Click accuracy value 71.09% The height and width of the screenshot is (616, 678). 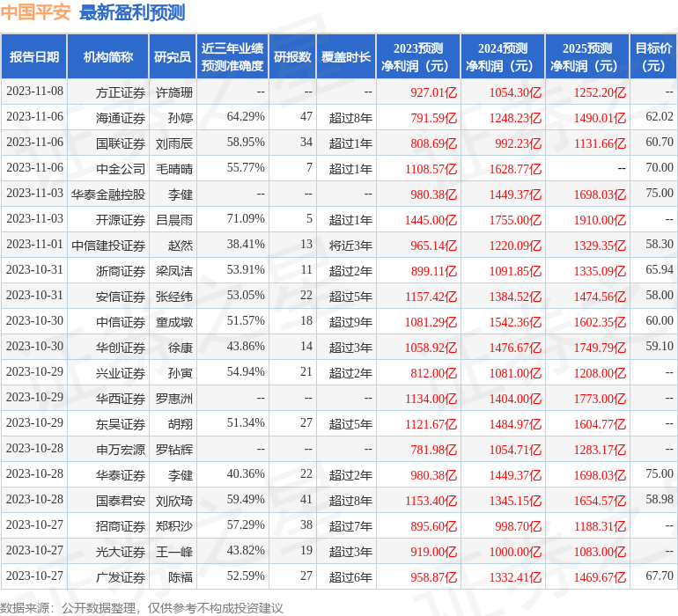point(246,218)
